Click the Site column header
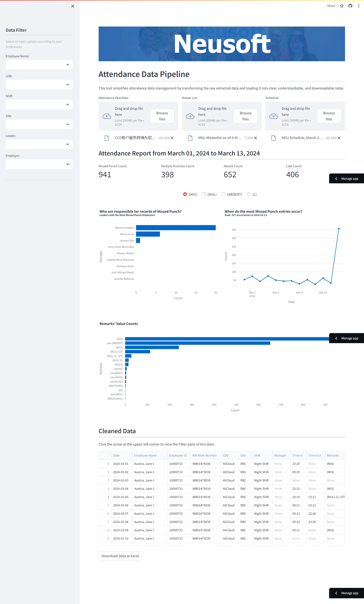The image size is (364, 604). [245, 455]
